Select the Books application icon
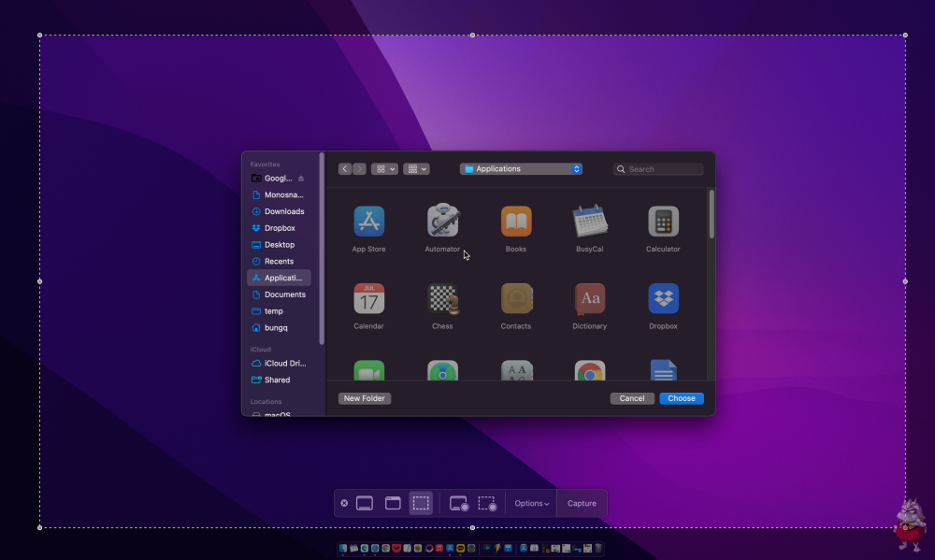 (516, 222)
